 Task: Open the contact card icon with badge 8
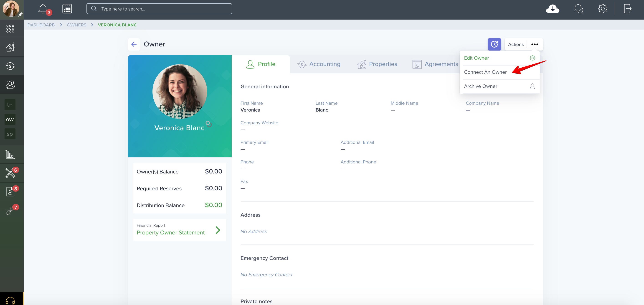pos(10,191)
